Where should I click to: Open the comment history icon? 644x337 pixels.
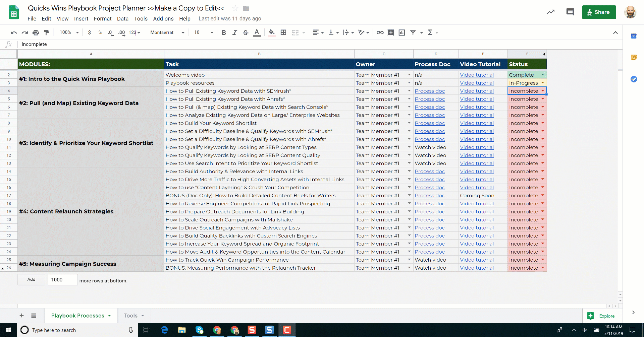pyautogui.click(x=570, y=12)
